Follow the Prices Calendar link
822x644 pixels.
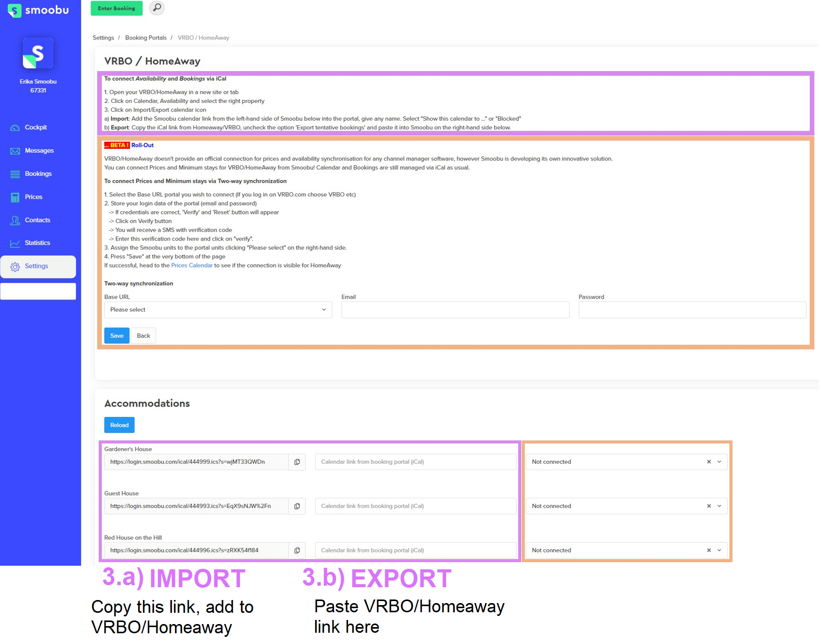(192, 265)
